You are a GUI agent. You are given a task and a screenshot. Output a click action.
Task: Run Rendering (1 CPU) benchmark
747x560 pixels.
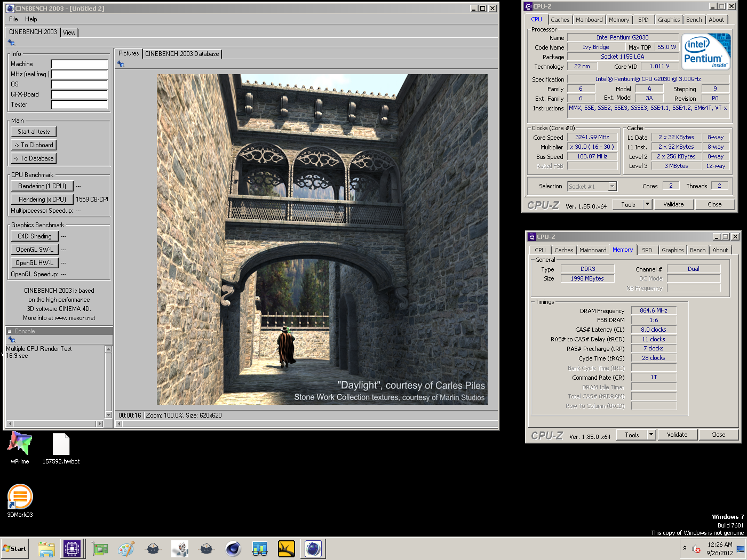pyautogui.click(x=42, y=186)
